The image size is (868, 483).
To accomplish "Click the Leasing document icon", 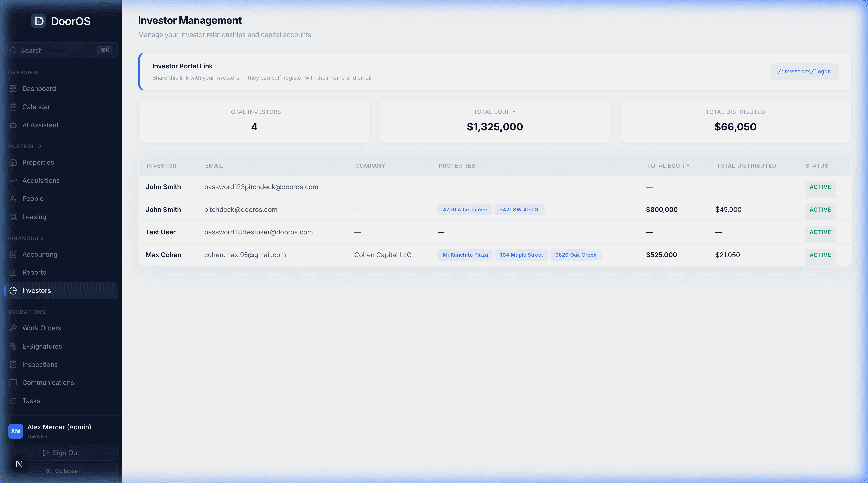I will click(13, 217).
